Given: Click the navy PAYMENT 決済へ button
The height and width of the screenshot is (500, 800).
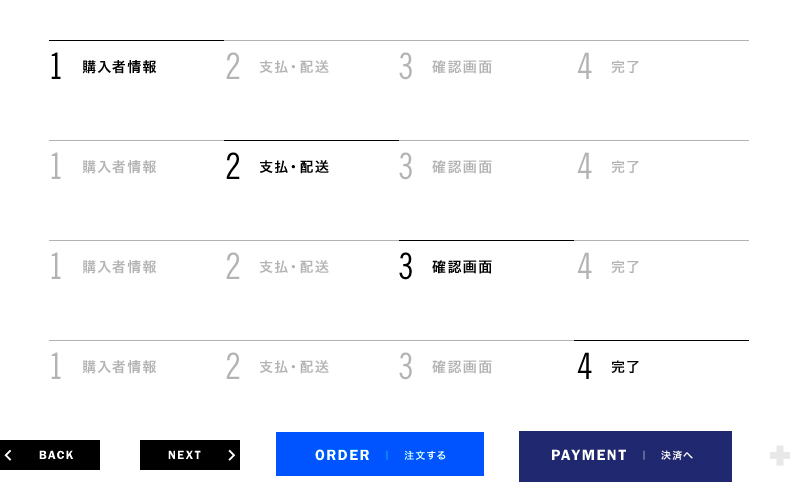Looking at the screenshot, I should click(x=625, y=456).
